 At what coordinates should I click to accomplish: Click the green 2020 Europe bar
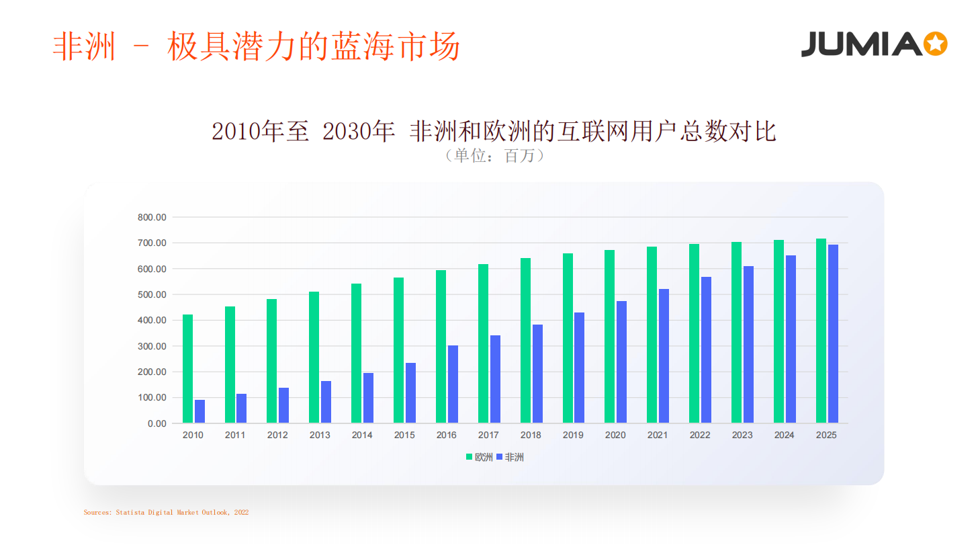pos(610,337)
